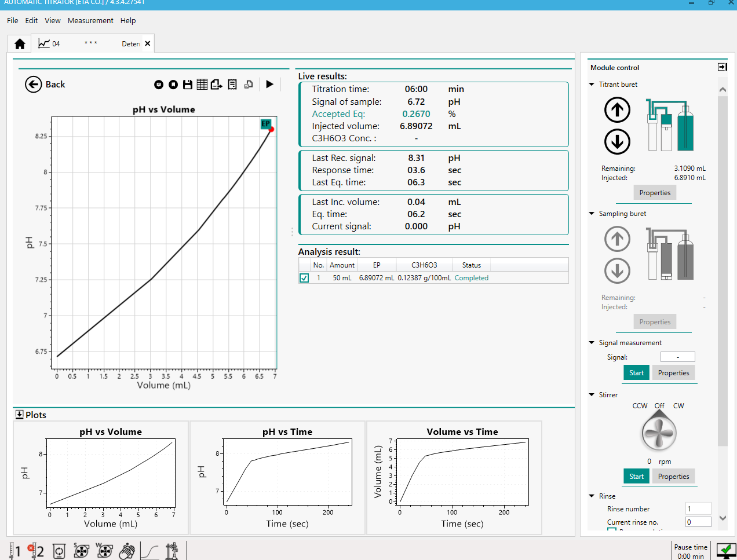This screenshot has height=560, width=737.
Task: Click the save (floppy disk) toolbar icon
Action: tap(188, 85)
